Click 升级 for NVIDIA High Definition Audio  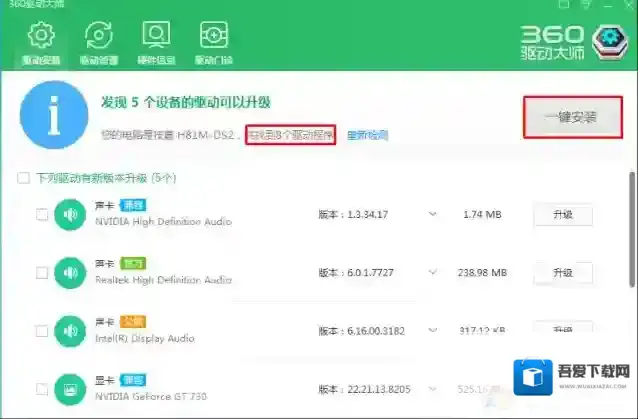(x=563, y=214)
